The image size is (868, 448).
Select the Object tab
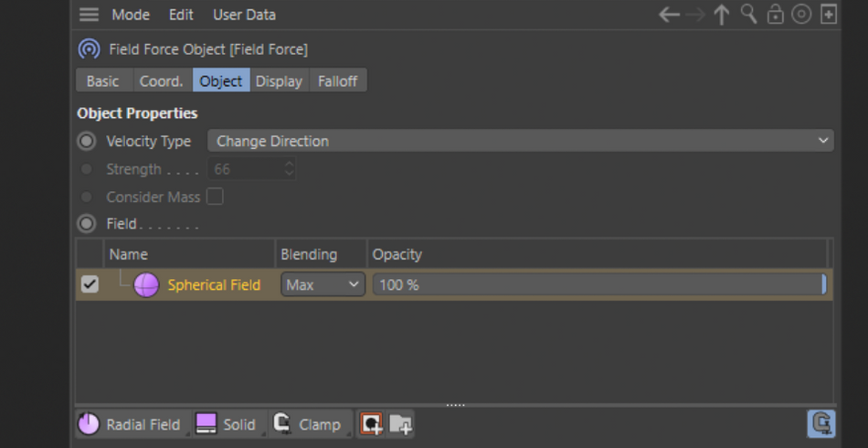(221, 80)
